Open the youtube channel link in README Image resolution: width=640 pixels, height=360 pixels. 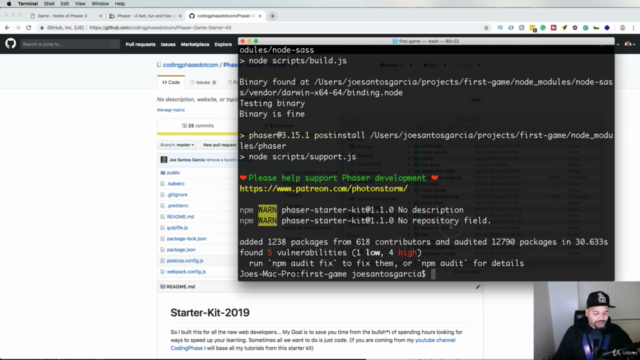coord(435,340)
